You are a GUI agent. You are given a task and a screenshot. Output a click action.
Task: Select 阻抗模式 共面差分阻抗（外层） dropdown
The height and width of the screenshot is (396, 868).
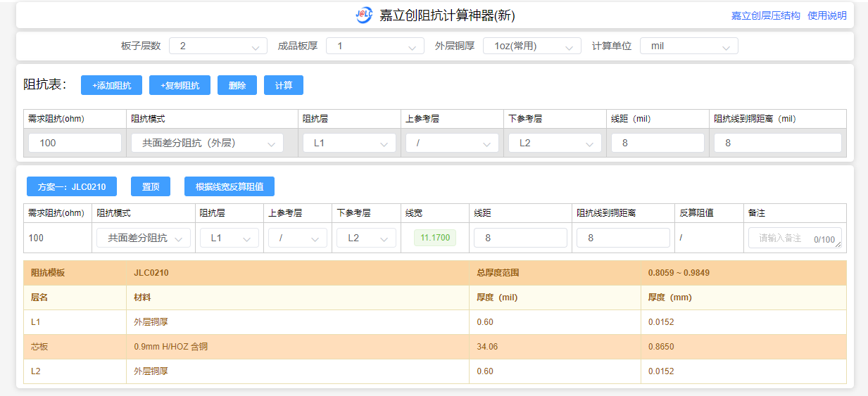coord(207,143)
